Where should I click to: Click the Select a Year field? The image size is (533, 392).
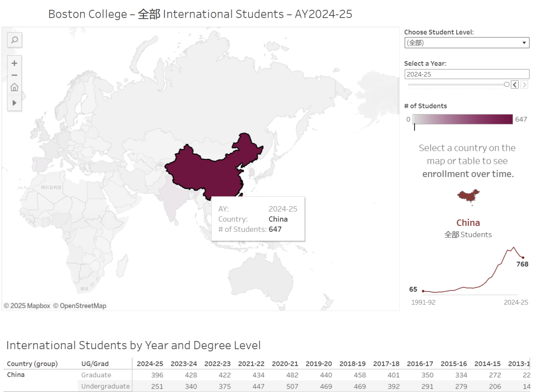[466, 74]
